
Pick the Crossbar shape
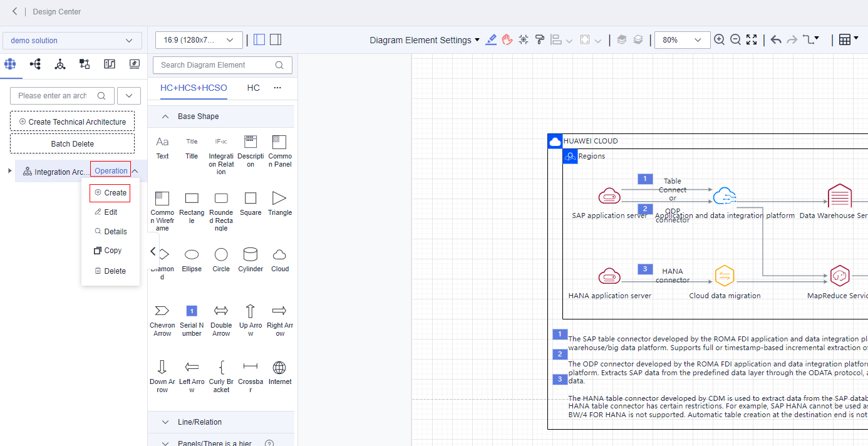tap(251, 376)
